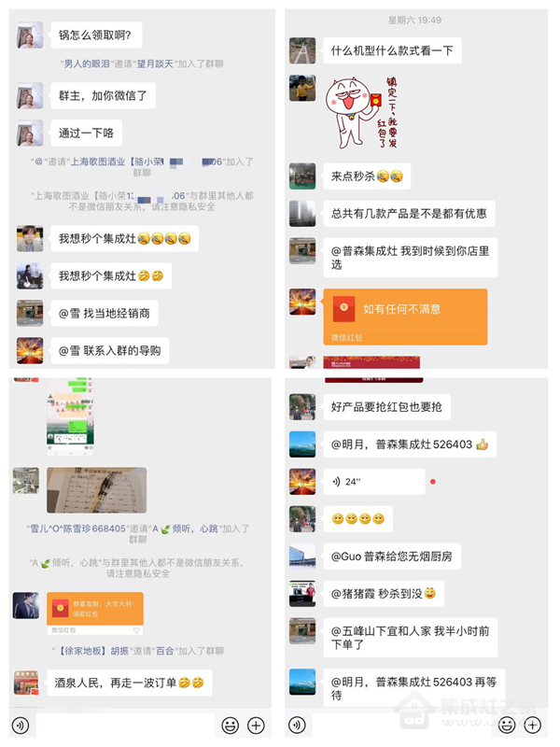Open plus attachment menu below 酒泉人民 message
Screen dimensions: 560x747
[256, 726]
